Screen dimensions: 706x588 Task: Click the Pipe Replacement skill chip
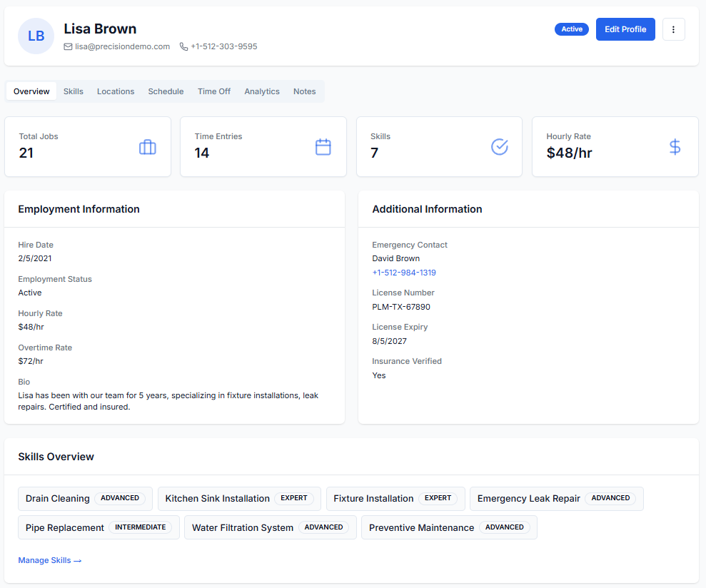pyautogui.click(x=99, y=528)
